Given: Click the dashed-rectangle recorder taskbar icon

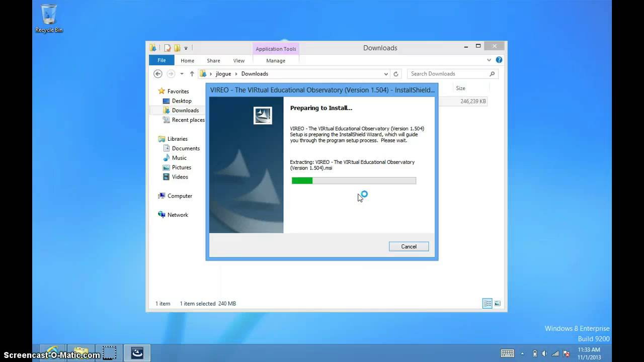Looking at the screenshot, I should (109, 352).
